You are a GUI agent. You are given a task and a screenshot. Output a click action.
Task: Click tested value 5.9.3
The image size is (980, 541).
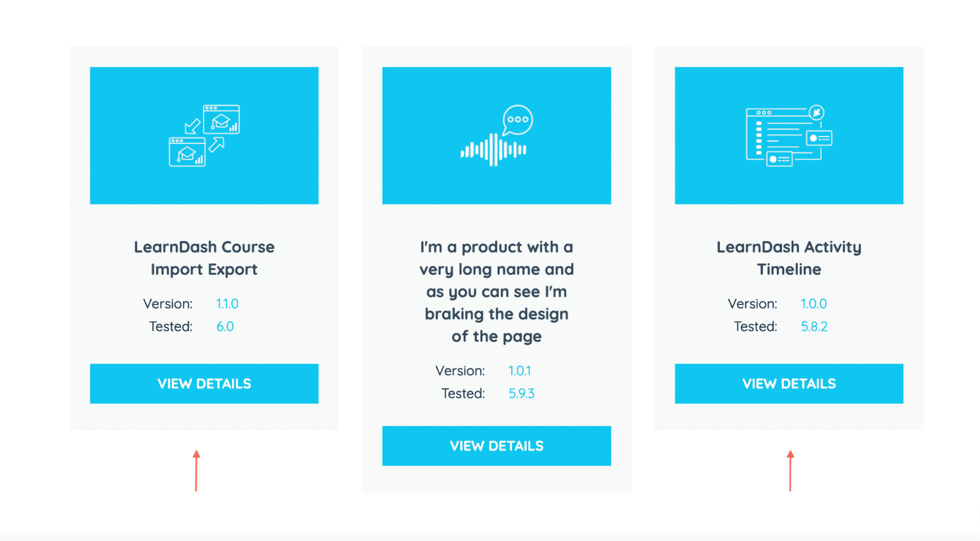(x=522, y=393)
